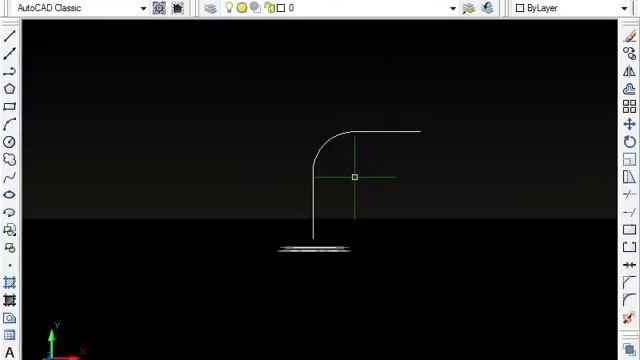The image size is (640, 360).
Task: Select the Break at Point tool
Action: tap(629, 230)
